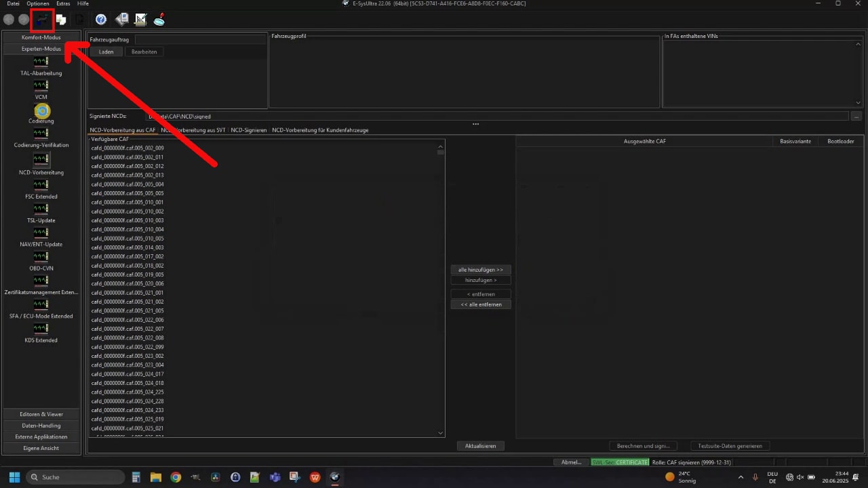Open the TSL-Update module icon
The width and height of the screenshot is (868, 488).
pyautogui.click(x=41, y=209)
